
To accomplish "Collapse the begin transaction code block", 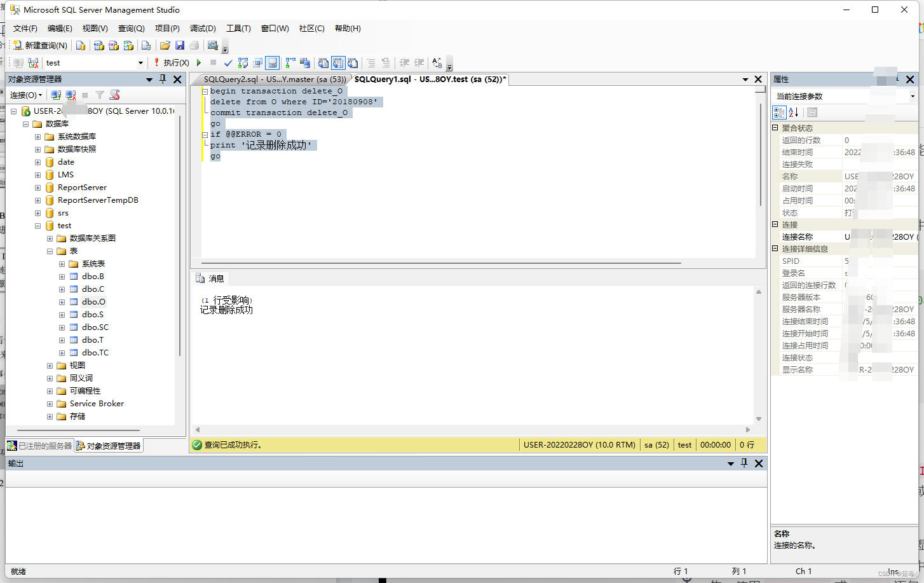I will pos(205,91).
